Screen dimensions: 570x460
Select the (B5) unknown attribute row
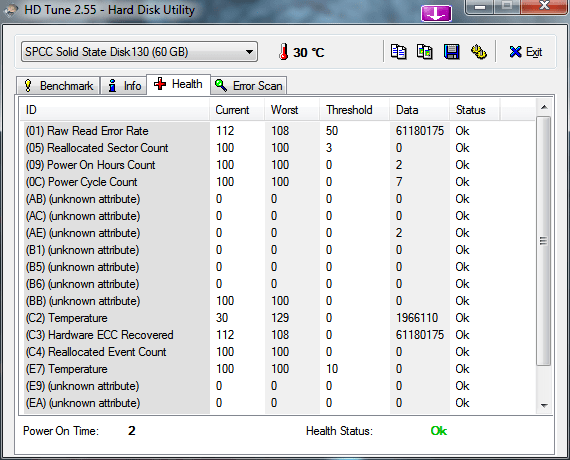[x=279, y=267]
